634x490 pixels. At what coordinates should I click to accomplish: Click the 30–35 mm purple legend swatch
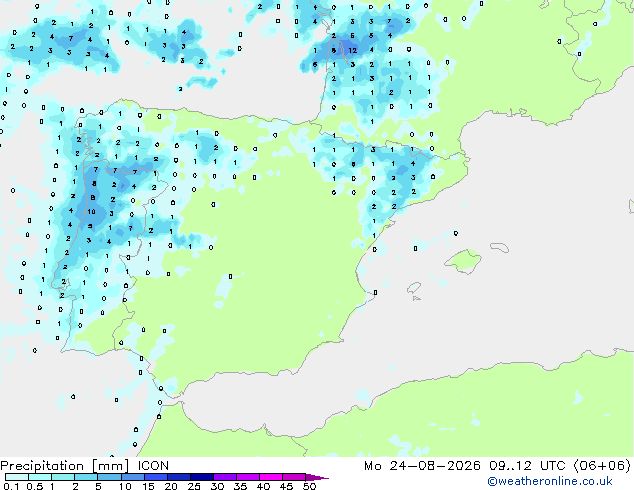tap(224, 477)
